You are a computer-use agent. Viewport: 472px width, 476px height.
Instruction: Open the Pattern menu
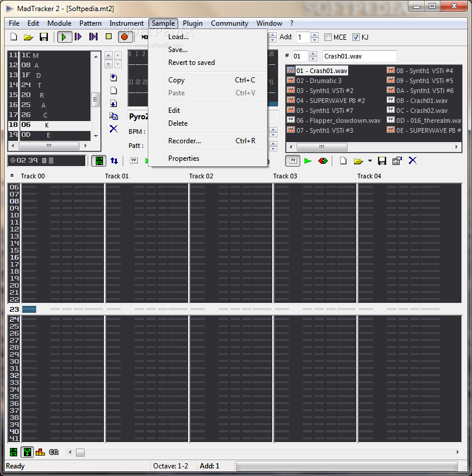[x=91, y=23]
